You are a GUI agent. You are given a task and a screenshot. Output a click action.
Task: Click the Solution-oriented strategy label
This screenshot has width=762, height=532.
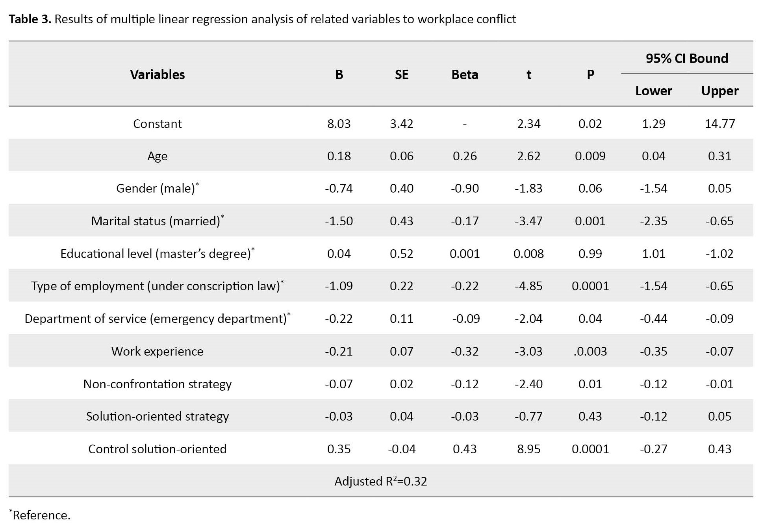tap(157, 416)
